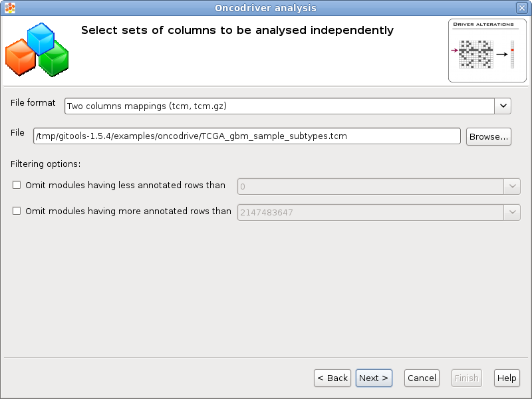Expand the more annotated rows value dropdown

512,211
